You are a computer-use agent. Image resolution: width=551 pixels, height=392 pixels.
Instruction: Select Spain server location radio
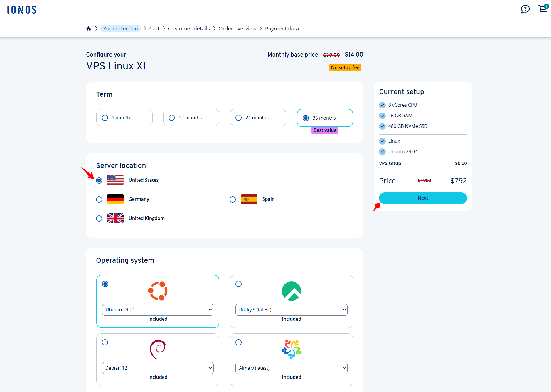click(x=233, y=199)
